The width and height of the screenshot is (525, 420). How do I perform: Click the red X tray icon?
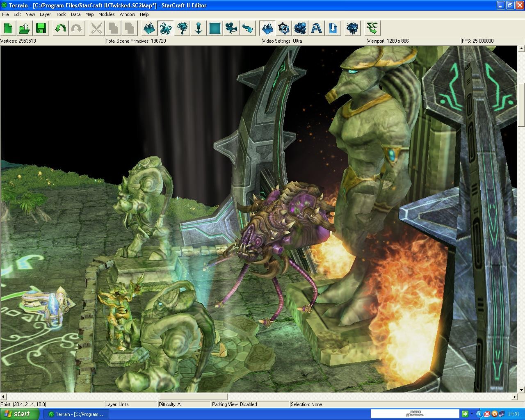[487, 414]
